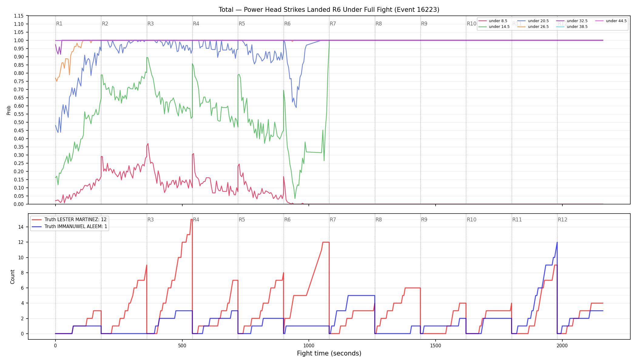Click the 500 tick on fight time axis
This screenshot has width=637, height=364.
(182, 345)
